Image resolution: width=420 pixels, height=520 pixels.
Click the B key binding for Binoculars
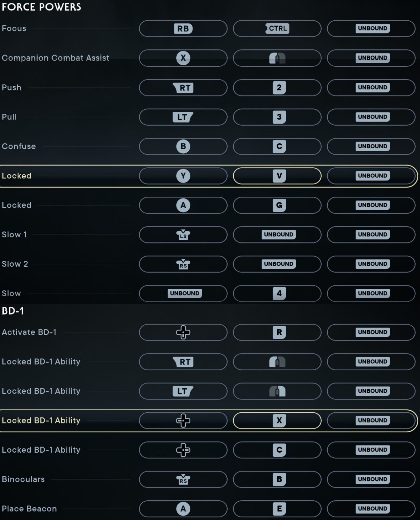tap(277, 479)
